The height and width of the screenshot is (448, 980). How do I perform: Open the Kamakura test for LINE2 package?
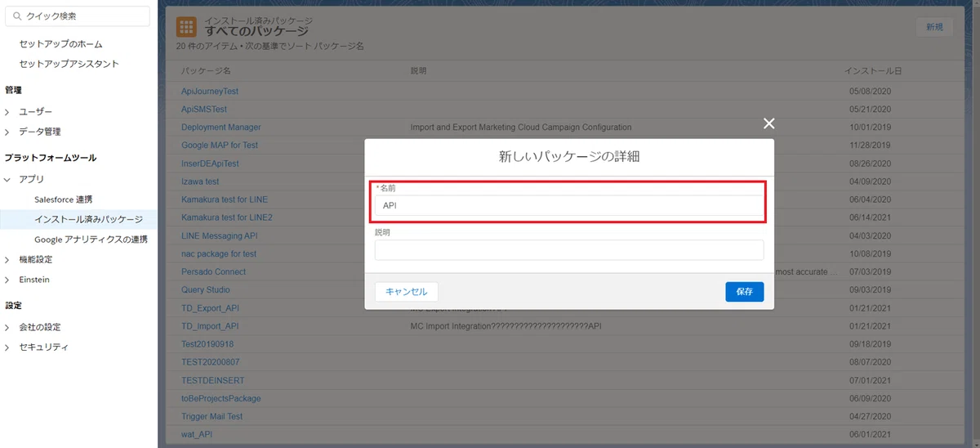(x=227, y=217)
